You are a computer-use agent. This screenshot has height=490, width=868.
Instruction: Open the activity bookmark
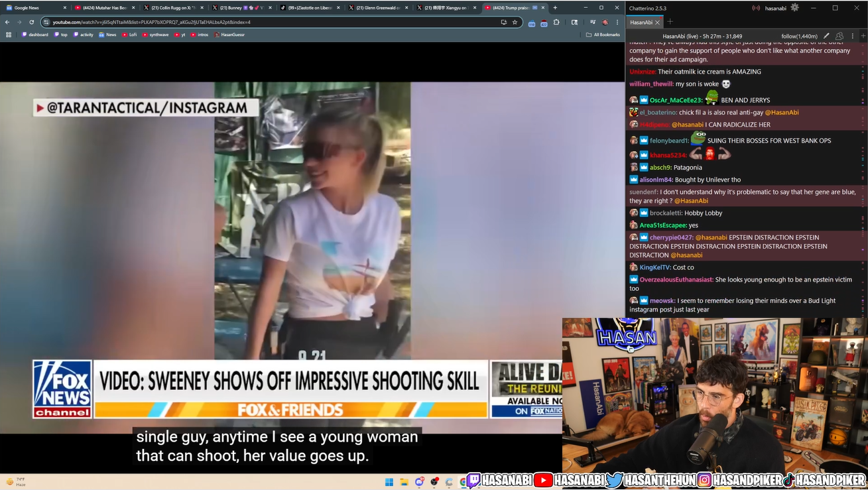(84, 34)
